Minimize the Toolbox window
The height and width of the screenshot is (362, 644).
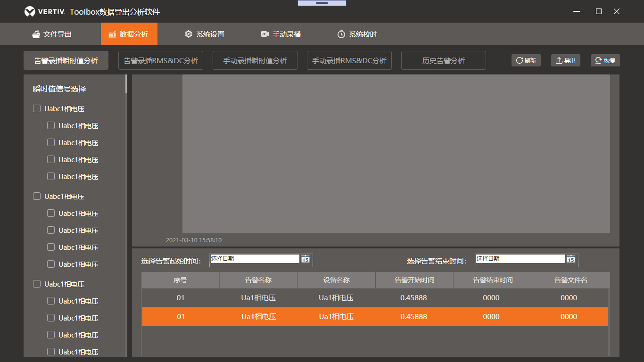(x=576, y=11)
